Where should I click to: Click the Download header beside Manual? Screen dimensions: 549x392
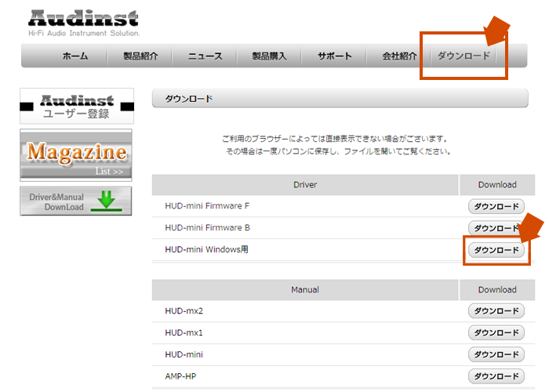click(497, 290)
